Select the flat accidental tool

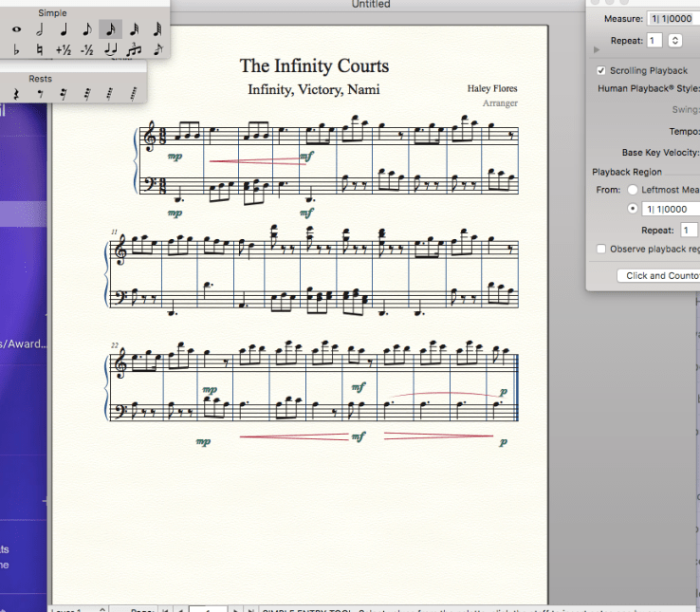[x=16, y=49]
